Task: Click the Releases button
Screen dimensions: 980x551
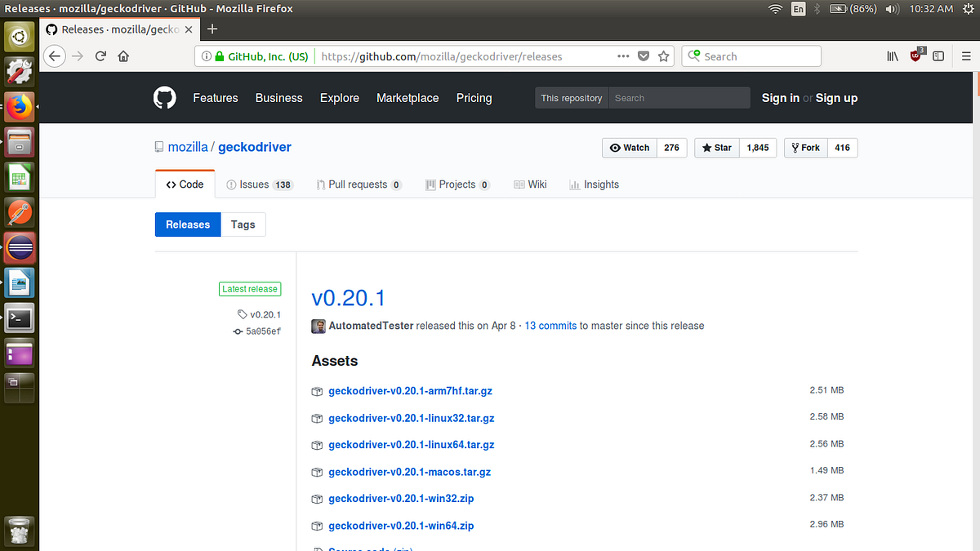Action: pos(188,224)
